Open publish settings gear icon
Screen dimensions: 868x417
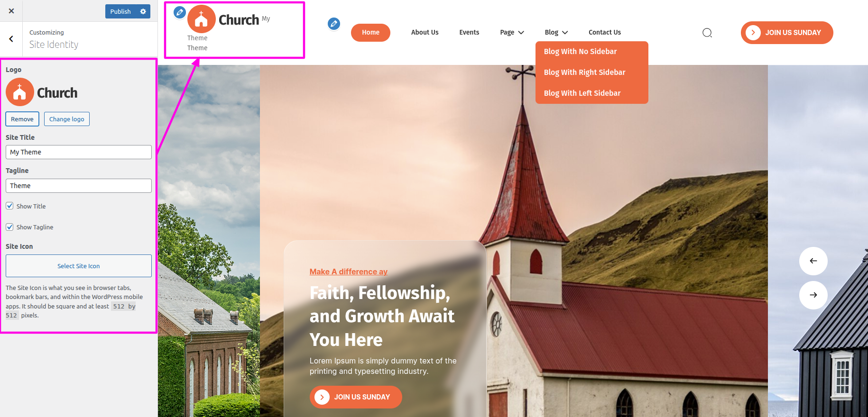[x=143, y=11]
